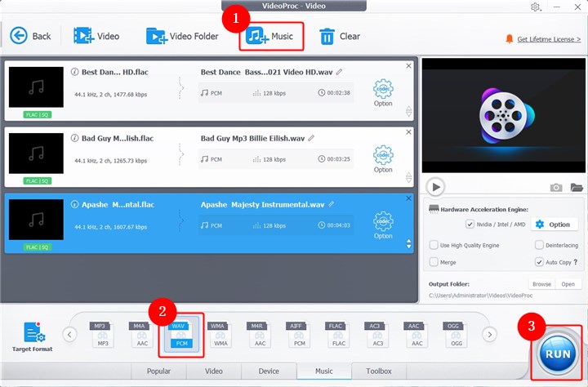Rename output Apashe Majesty Instrumental.wav
Viewport: 588px width, 387px height.
point(331,204)
